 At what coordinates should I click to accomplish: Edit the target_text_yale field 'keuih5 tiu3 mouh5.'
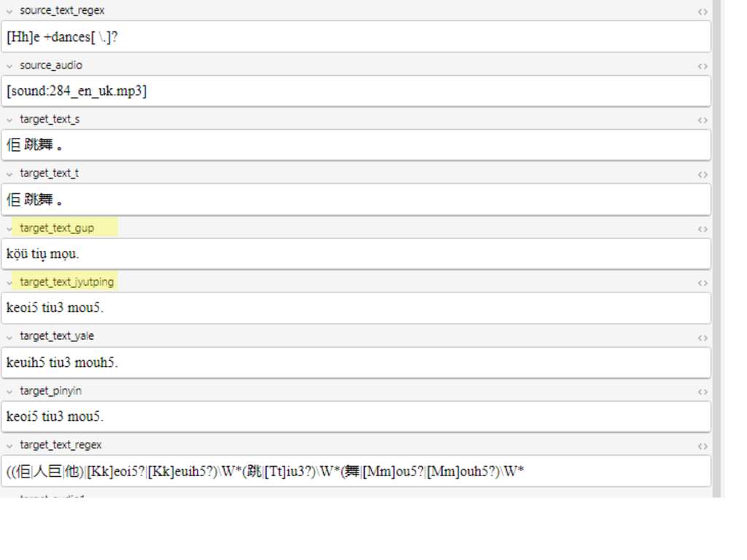(356, 362)
